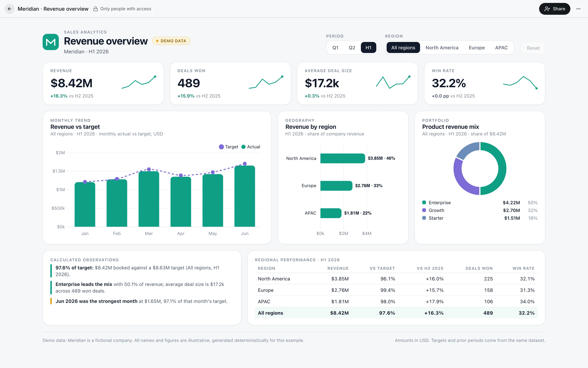Viewport: 588px width, 368px height.
Task: Click the DEMO DATA badge
Action: 171,41
